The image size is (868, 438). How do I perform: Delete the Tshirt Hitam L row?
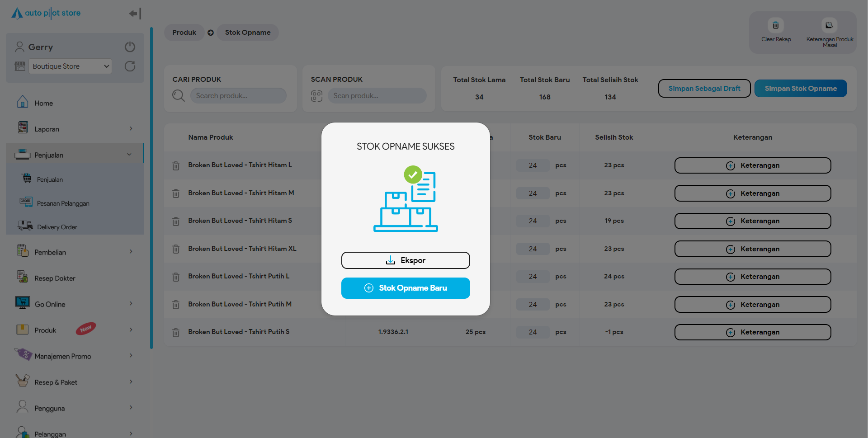point(176,166)
